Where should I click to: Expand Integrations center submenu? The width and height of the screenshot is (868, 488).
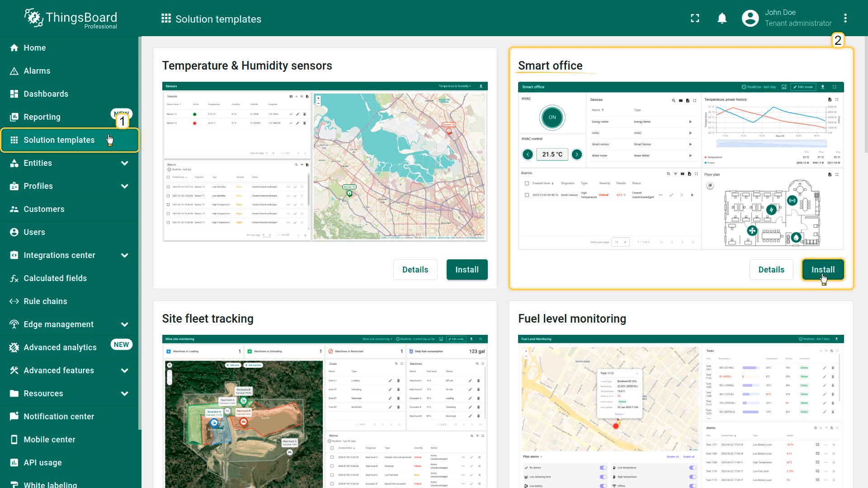point(125,255)
